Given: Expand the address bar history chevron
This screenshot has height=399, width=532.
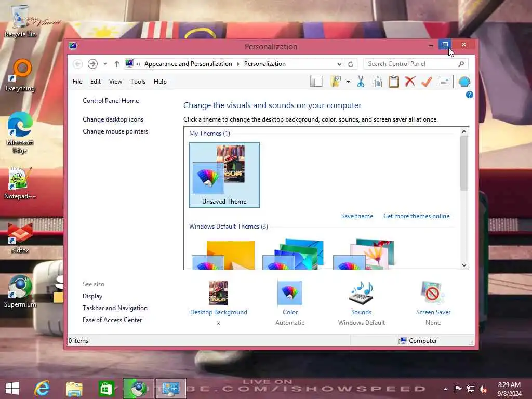Looking at the screenshot, I should [339, 64].
